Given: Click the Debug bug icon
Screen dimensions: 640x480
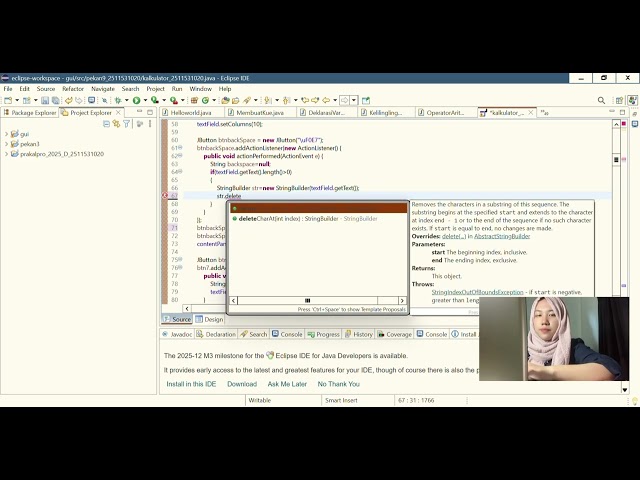Looking at the screenshot, I should pyautogui.click(x=118, y=100).
